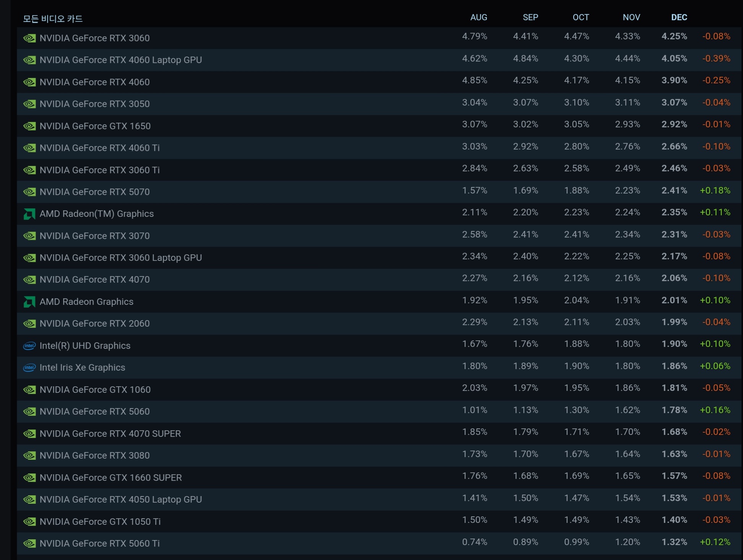Image resolution: width=743 pixels, height=560 pixels.
Task: Click the NVIDIA logo beside RTX 4070 SUPER
Action: 29,434
